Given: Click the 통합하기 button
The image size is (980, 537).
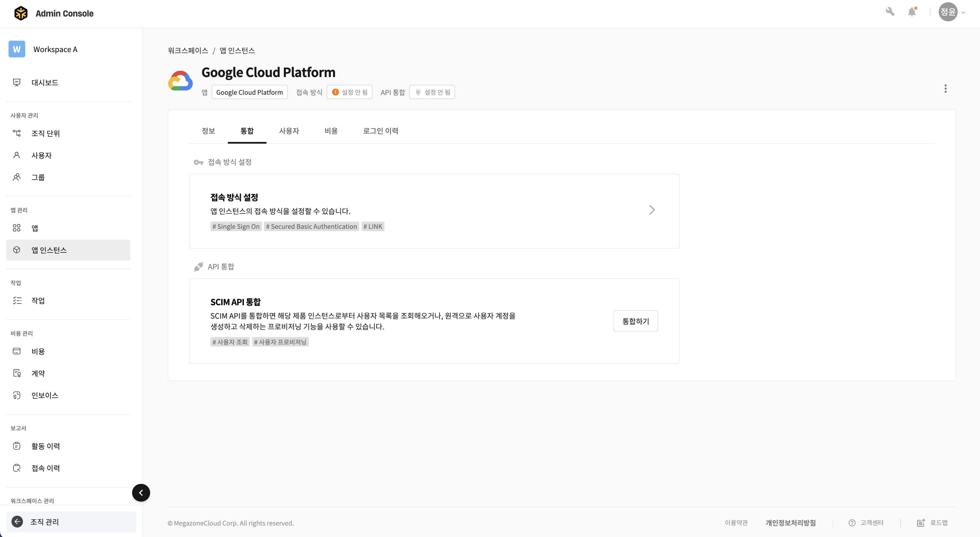Looking at the screenshot, I should pyautogui.click(x=636, y=321).
